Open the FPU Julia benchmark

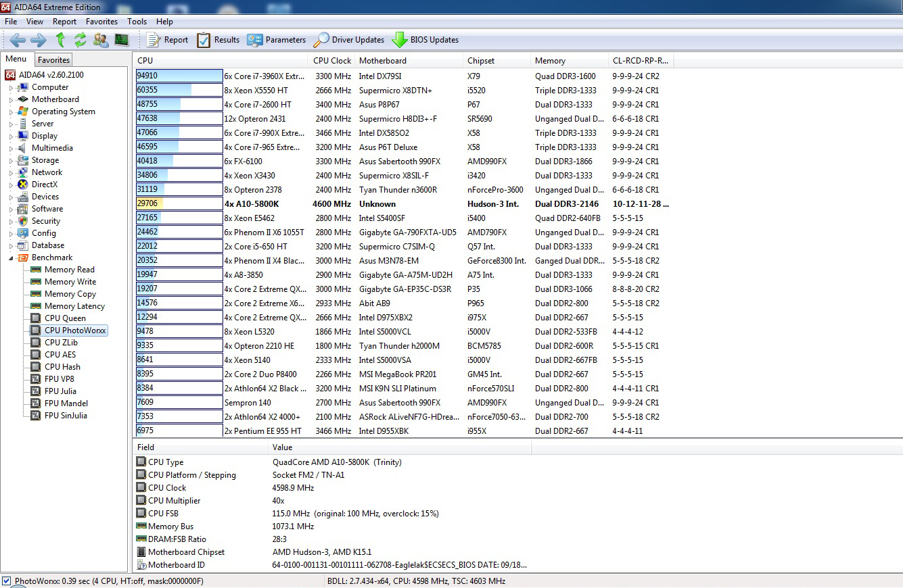click(x=61, y=391)
